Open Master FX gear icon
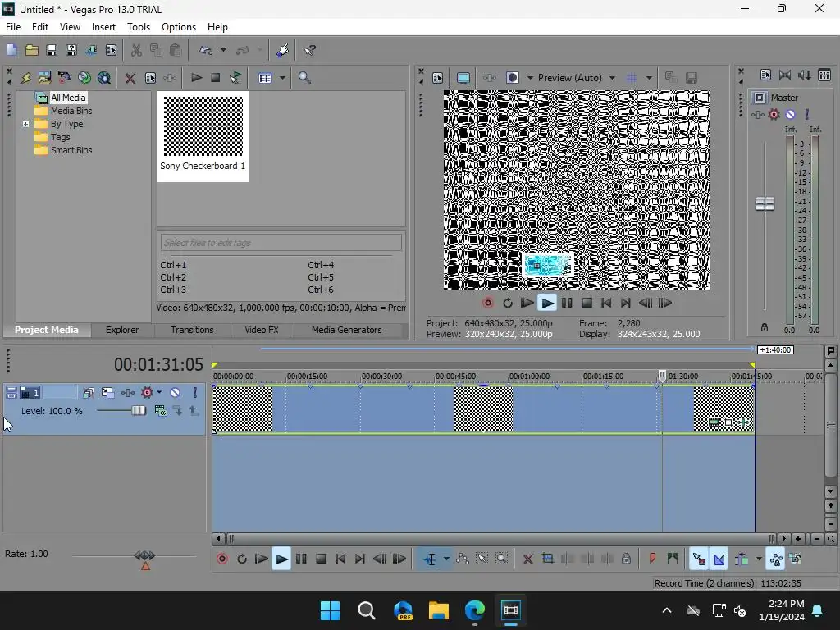 774,115
